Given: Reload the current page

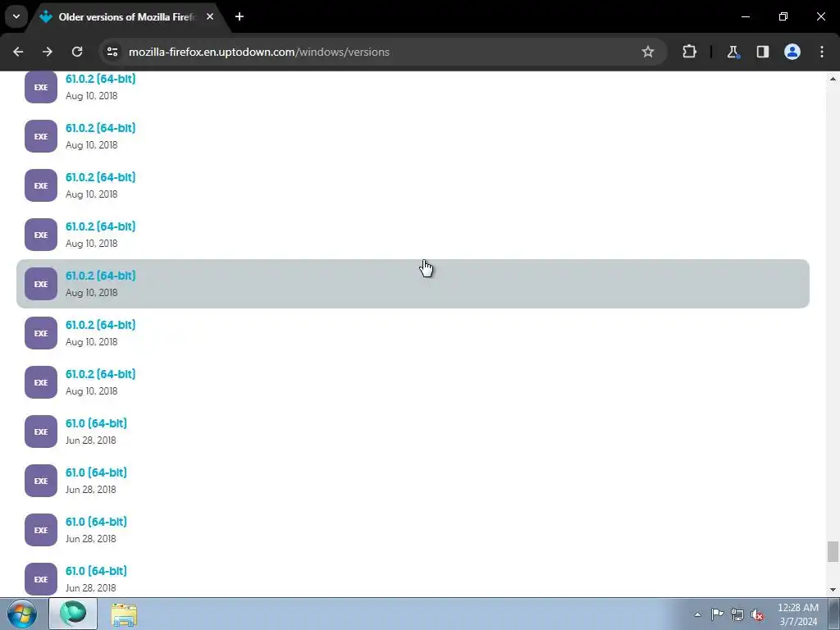Looking at the screenshot, I should point(77,52).
